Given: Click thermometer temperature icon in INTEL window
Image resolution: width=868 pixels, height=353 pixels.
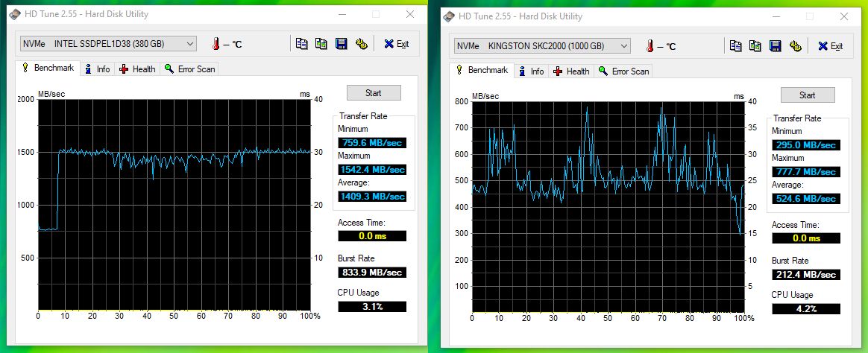Looking at the screenshot, I should [x=216, y=44].
